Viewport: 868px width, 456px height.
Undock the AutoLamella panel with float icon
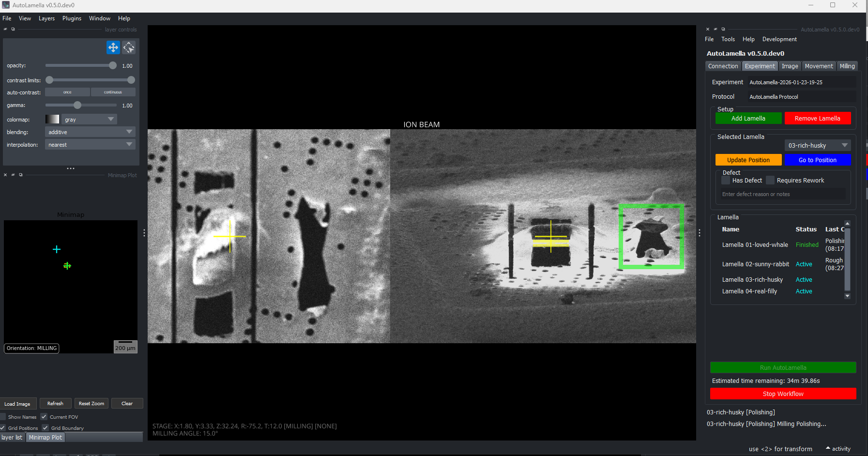(723, 30)
